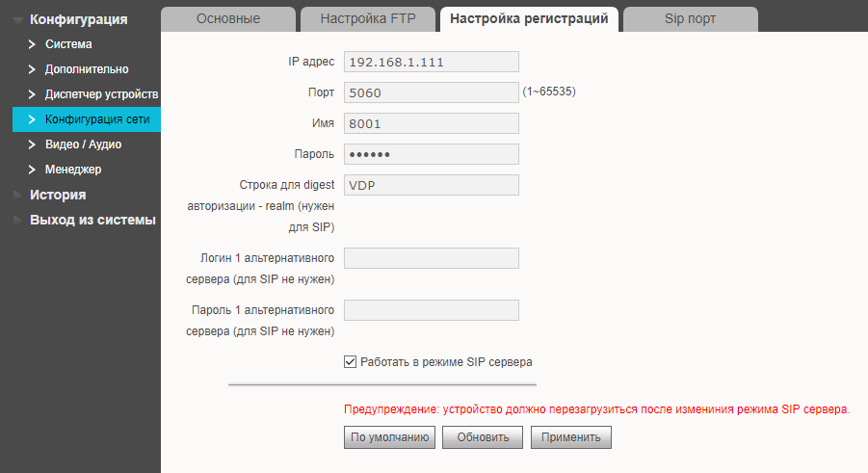Click the Пароль 1 альтернативного сервера field
Screen dimensions: 868x473
(x=432, y=310)
